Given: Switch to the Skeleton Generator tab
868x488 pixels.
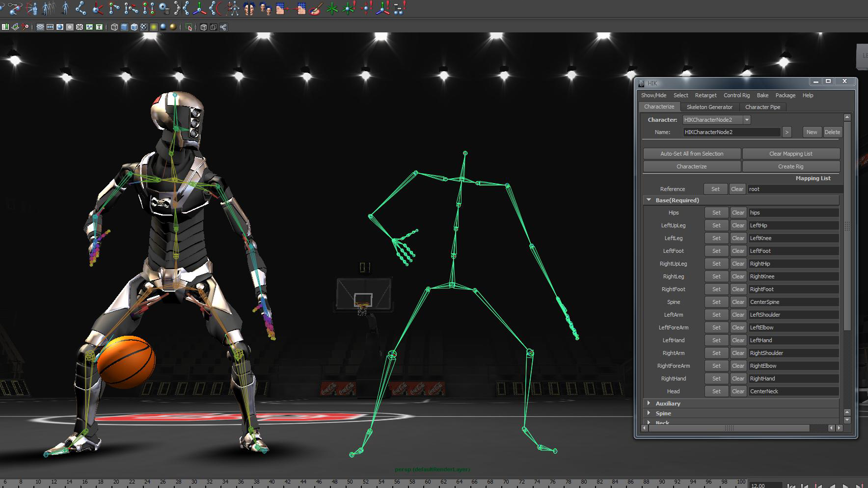Looking at the screenshot, I should (x=709, y=107).
